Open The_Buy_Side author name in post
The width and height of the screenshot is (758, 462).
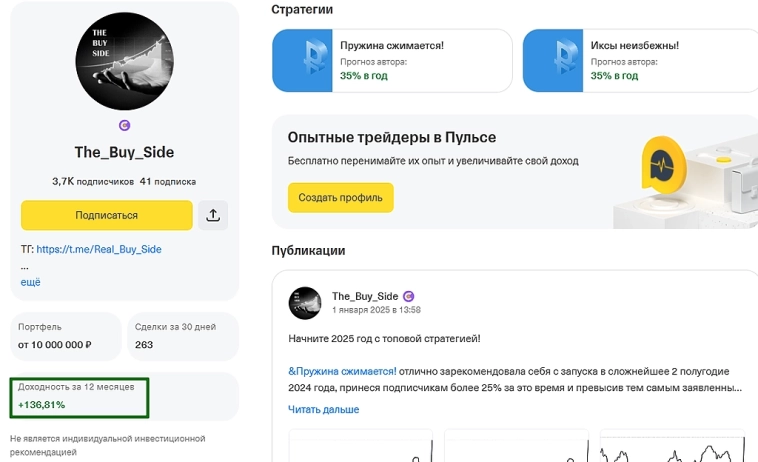(x=365, y=296)
